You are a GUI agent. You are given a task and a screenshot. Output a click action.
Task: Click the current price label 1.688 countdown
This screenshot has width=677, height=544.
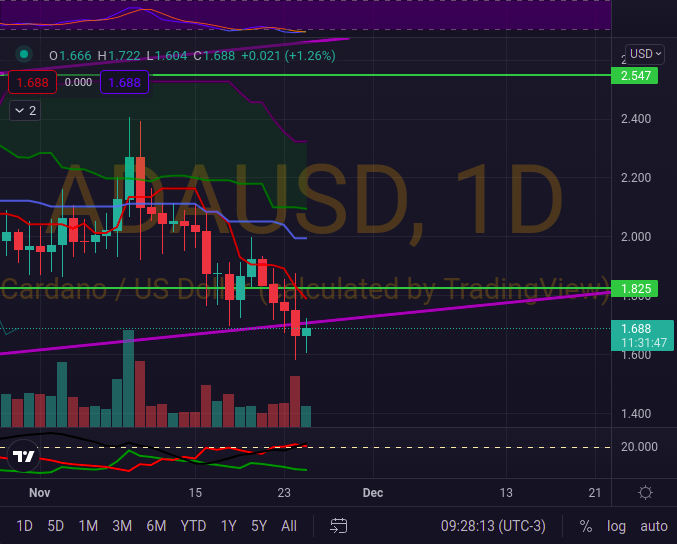642,335
